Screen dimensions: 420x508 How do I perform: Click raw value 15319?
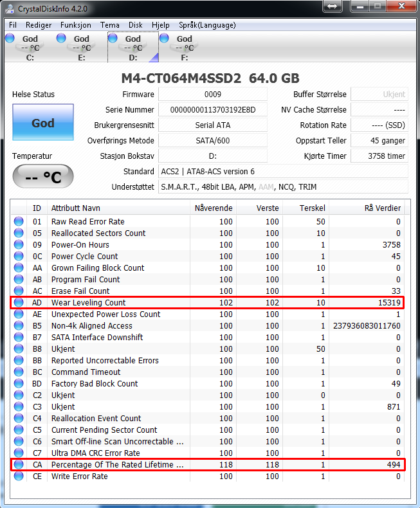tap(390, 303)
